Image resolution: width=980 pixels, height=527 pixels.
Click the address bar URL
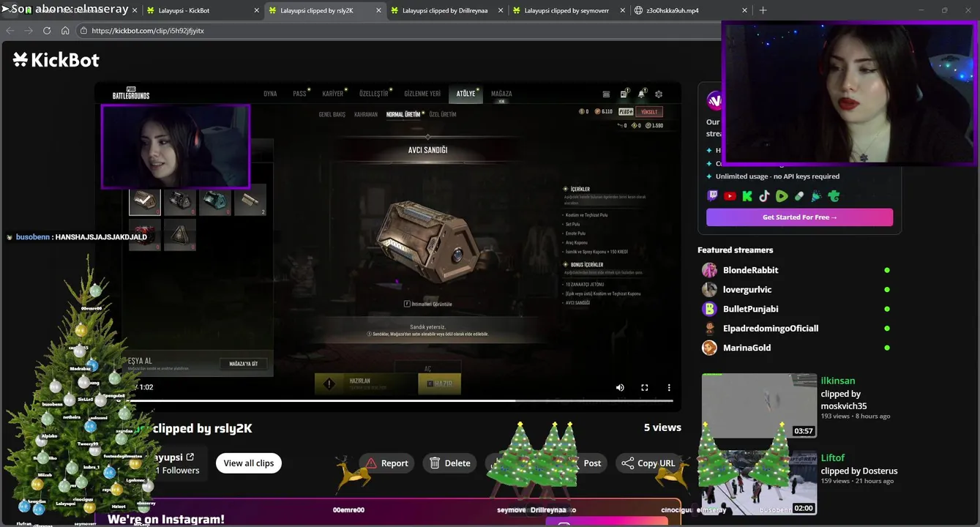(x=148, y=31)
